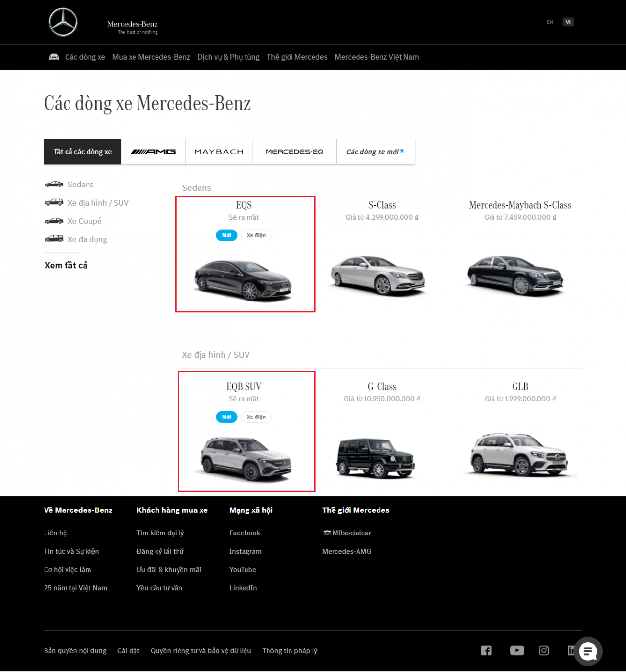The height and width of the screenshot is (672, 626).
Task: Open YouTube via the footer icon
Action: pos(517,650)
